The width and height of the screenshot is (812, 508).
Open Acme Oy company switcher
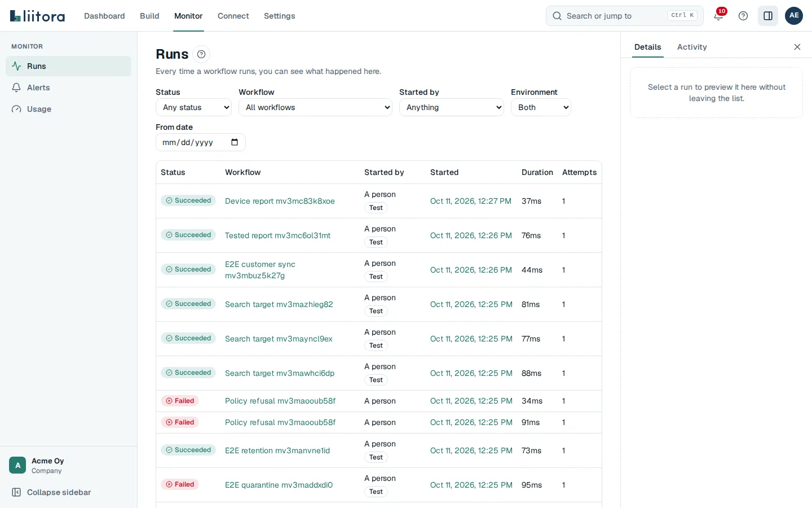[68, 465]
